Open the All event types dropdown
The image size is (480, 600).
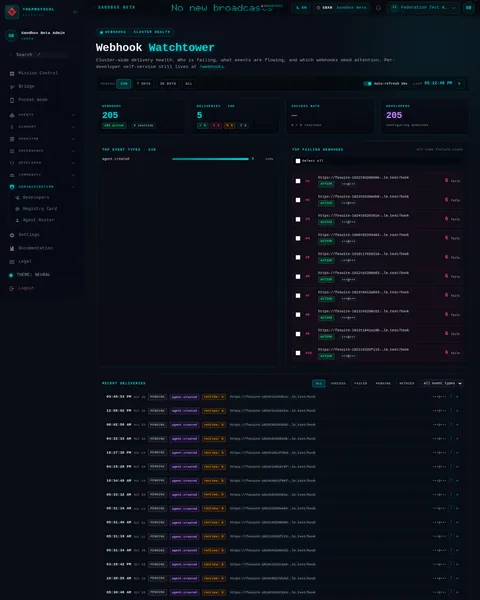(443, 383)
